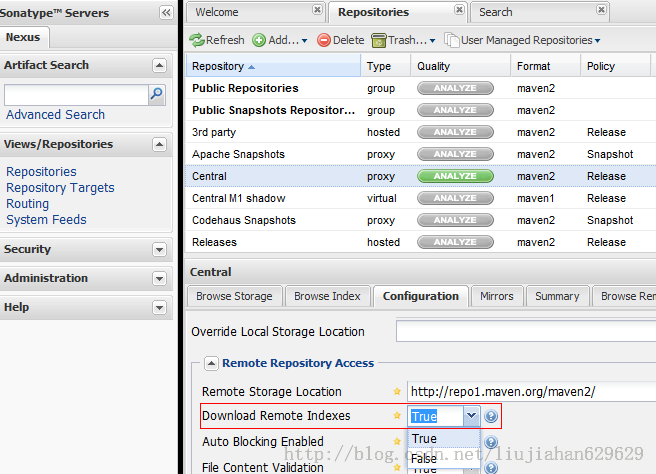Click ANALYZE for Releases repository
This screenshot has width=656, height=474.
455,242
